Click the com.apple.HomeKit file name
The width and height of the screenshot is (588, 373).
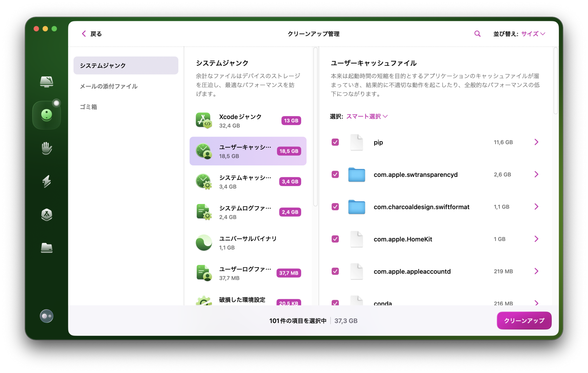(x=403, y=239)
